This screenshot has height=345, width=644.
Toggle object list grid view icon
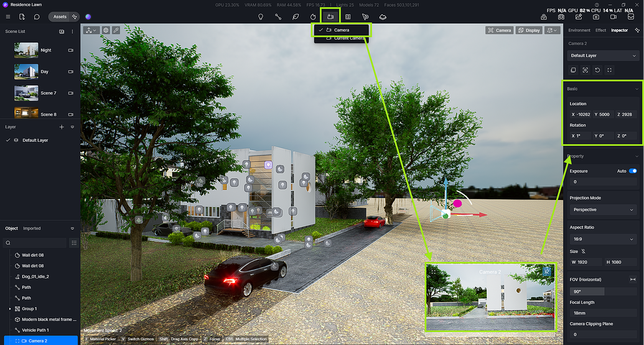point(74,243)
